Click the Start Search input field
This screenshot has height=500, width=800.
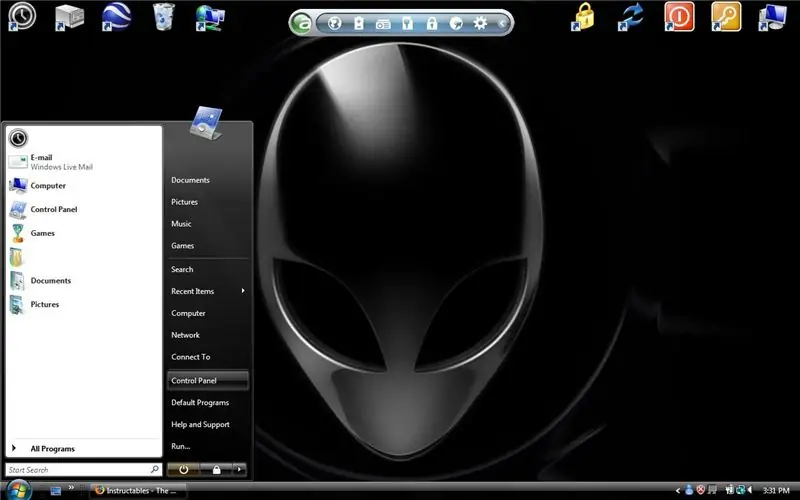(84, 469)
